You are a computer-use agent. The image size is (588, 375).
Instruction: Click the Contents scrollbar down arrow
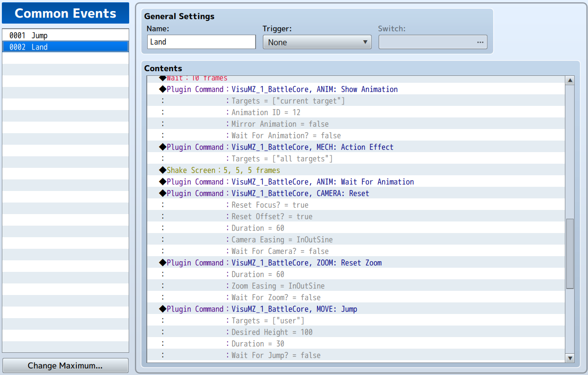coord(570,358)
